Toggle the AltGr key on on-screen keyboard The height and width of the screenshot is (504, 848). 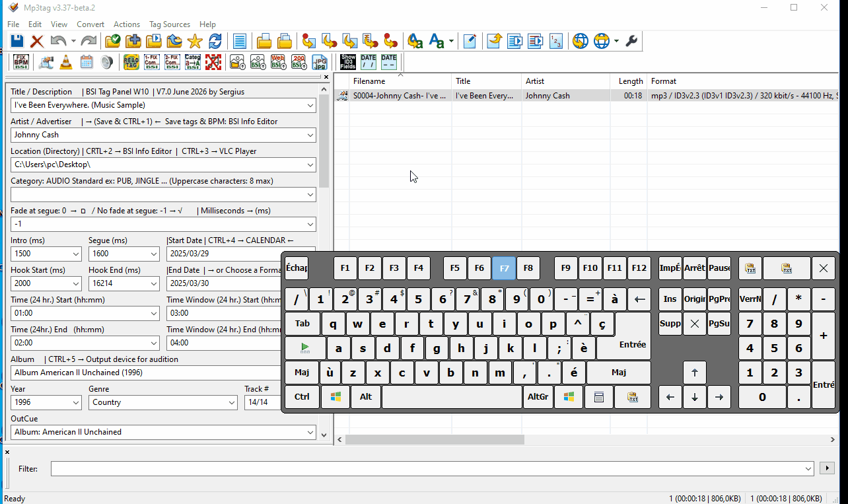pyautogui.click(x=538, y=397)
